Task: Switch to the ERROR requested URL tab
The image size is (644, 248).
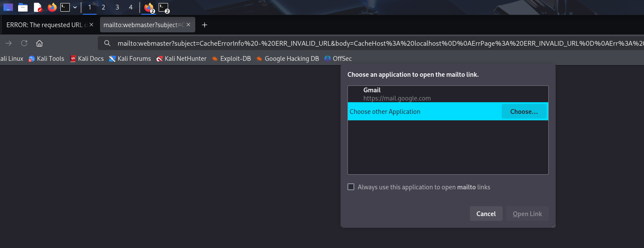Action: pyautogui.click(x=47, y=25)
